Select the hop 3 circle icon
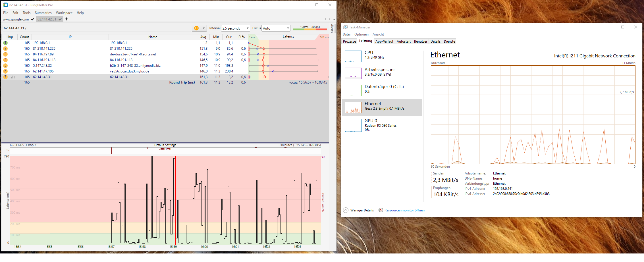Screen dimensions: 644x262 5,54
